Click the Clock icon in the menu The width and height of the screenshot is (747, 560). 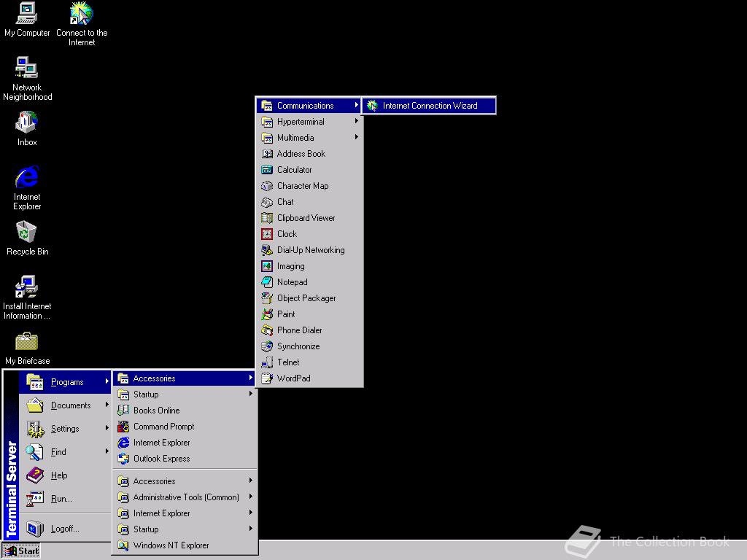267,234
